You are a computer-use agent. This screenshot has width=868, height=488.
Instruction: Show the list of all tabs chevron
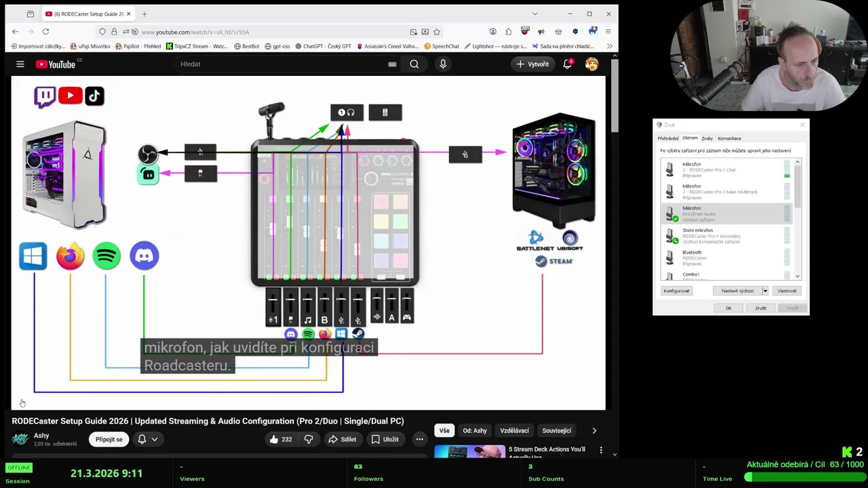pyautogui.click(x=534, y=14)
